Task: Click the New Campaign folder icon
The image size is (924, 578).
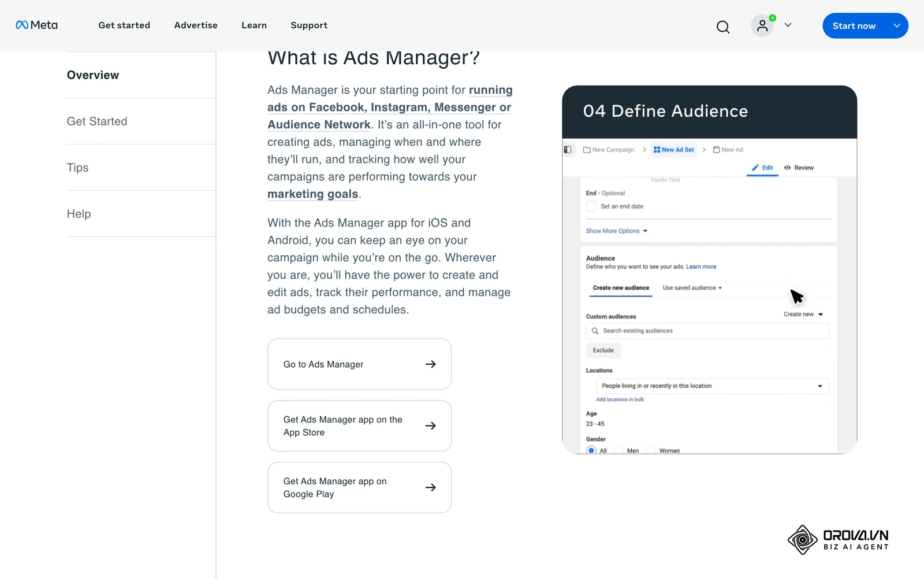Action: click(587, 150)
